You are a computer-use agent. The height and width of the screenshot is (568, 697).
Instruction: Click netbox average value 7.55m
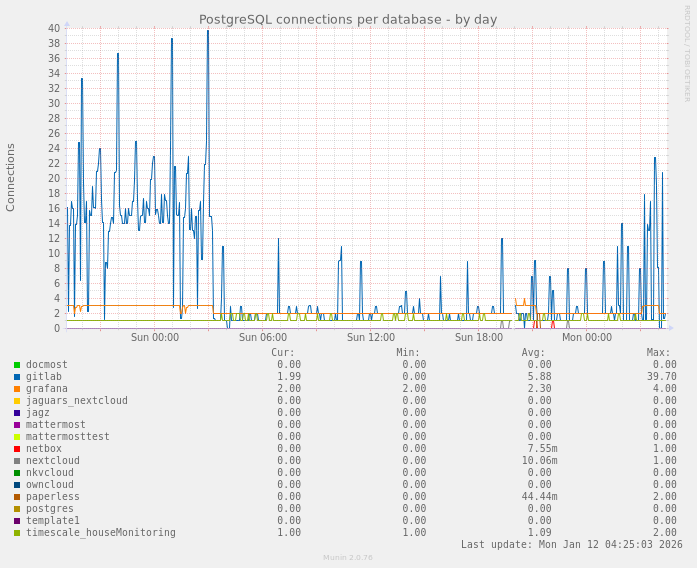click(542, 448)
